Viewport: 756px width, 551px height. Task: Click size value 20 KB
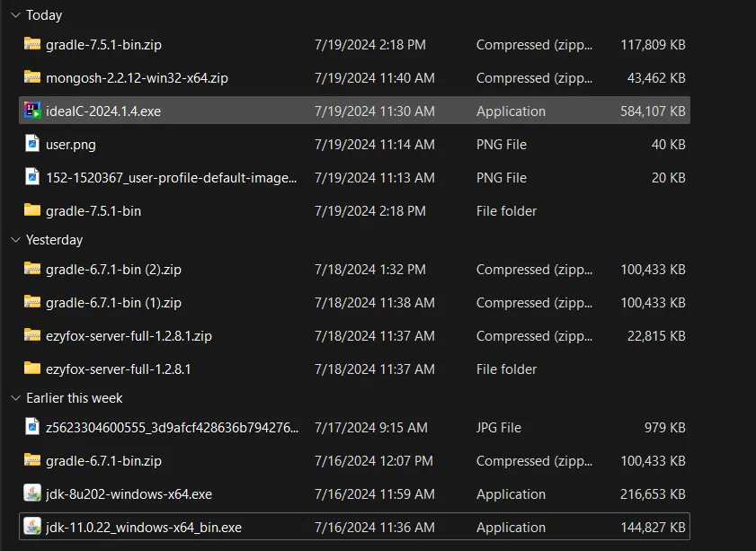668,178
